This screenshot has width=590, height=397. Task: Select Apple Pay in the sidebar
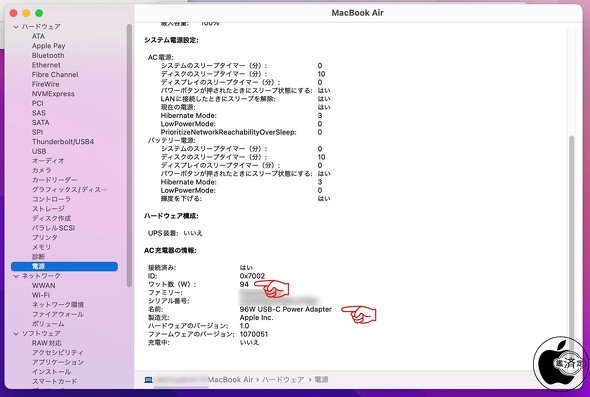coord(49,46)
